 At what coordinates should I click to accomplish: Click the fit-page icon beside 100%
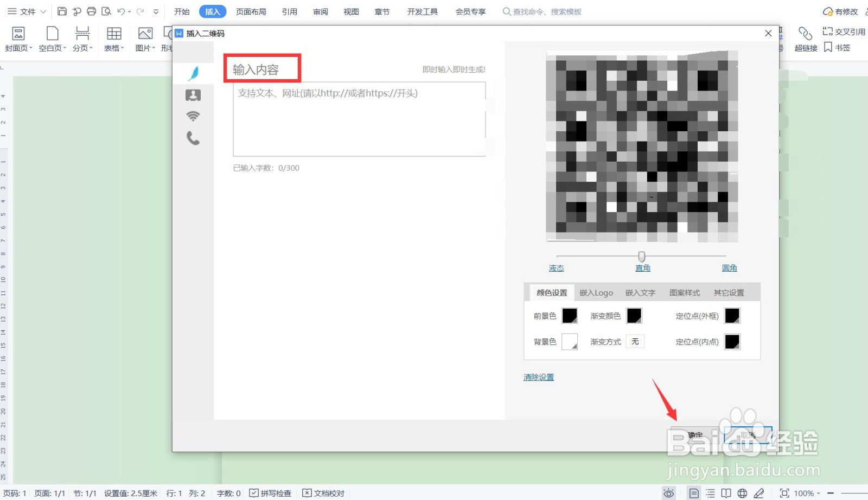pos(784,493)
